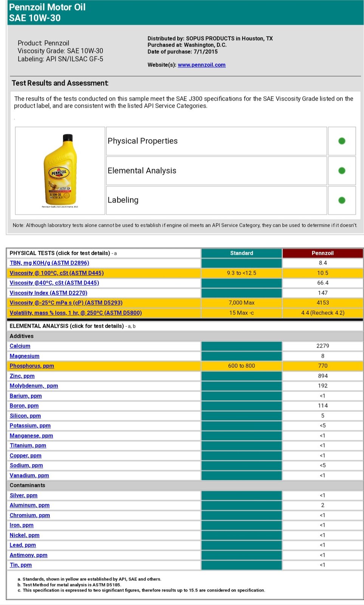Click the Pennzoil column header
364x605 pixels.
323,253
